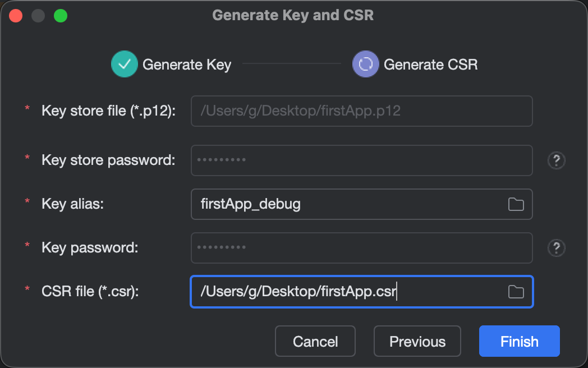
Task: Click Finish to generate the CSR
Action: (x=520, y=342)
